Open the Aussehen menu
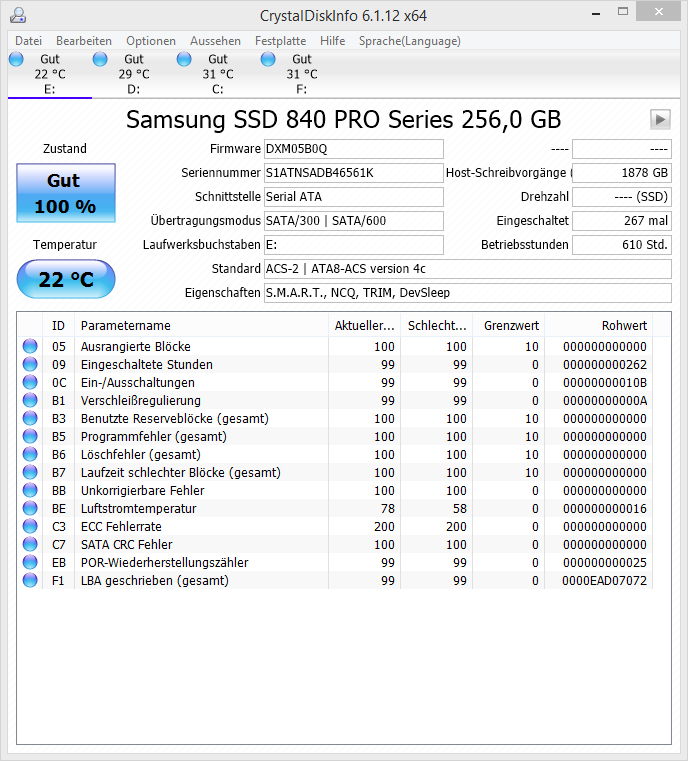 click(215, 41)
